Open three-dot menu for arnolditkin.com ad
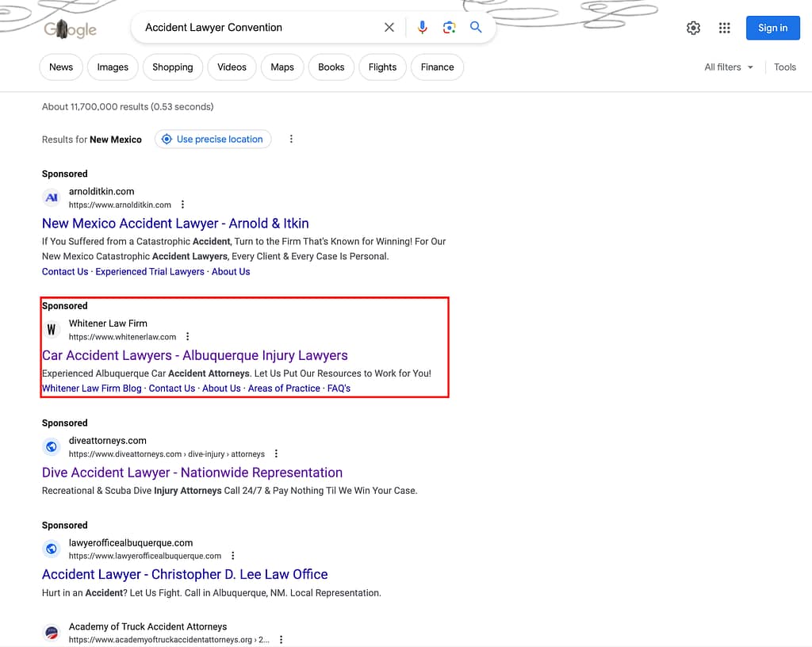This screenshot has height=647, width=812. coord(183,205)
